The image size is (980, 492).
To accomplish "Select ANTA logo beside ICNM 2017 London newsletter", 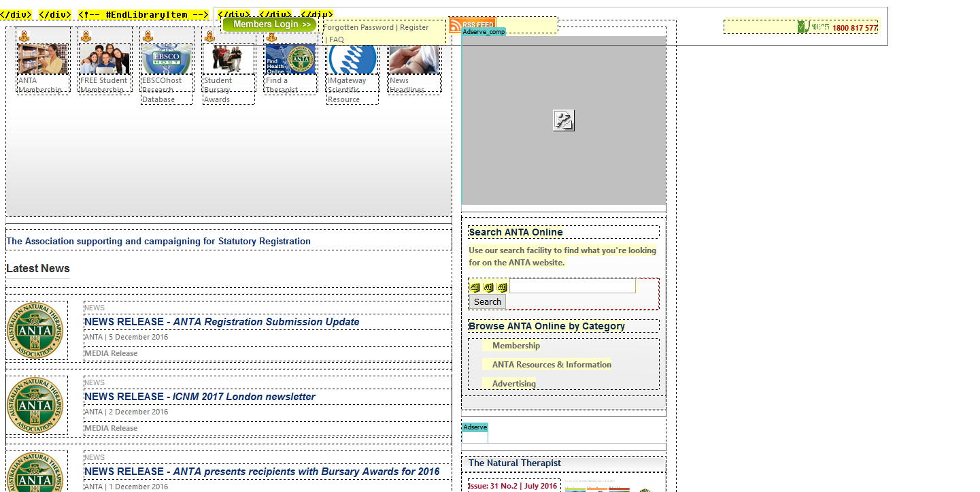I will [x=35, y=405].
